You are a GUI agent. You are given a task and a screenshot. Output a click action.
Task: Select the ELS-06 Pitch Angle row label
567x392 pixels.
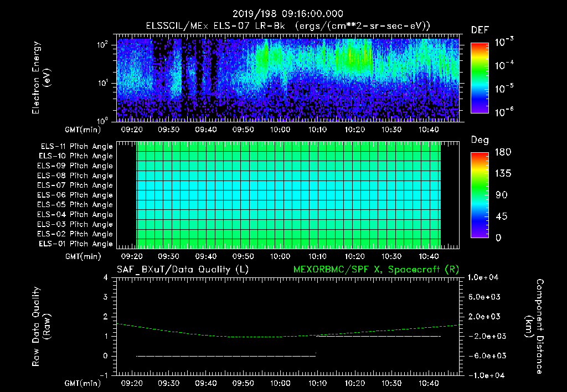(75, 195)
